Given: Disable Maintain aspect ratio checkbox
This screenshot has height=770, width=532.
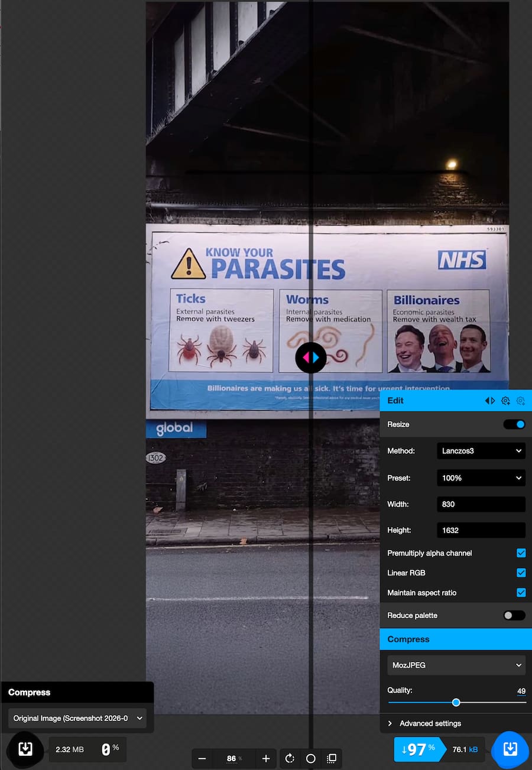Looking at the screenshot, I should (x=521, y=593).
